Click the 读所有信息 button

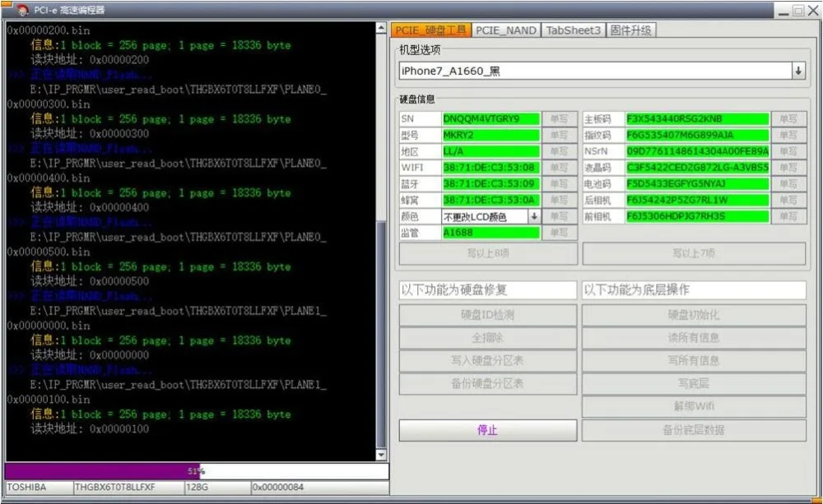click(694, 338)
